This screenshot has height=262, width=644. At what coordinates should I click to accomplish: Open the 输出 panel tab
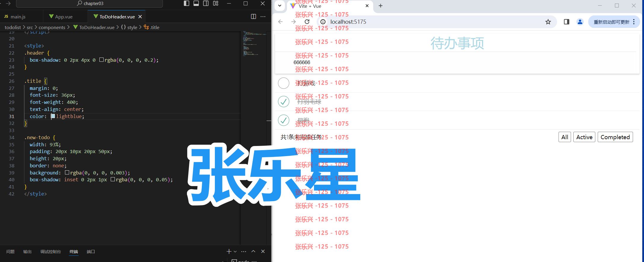click(x=27, y=252)
